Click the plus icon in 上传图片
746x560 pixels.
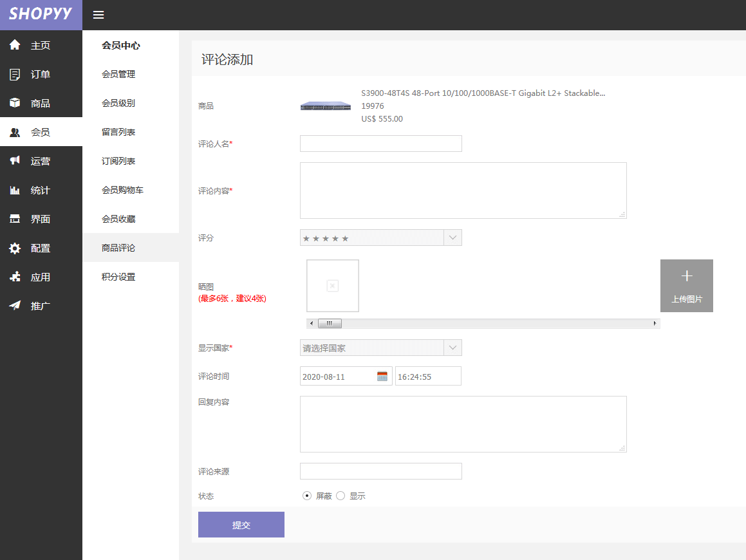[x=687, y=276]
